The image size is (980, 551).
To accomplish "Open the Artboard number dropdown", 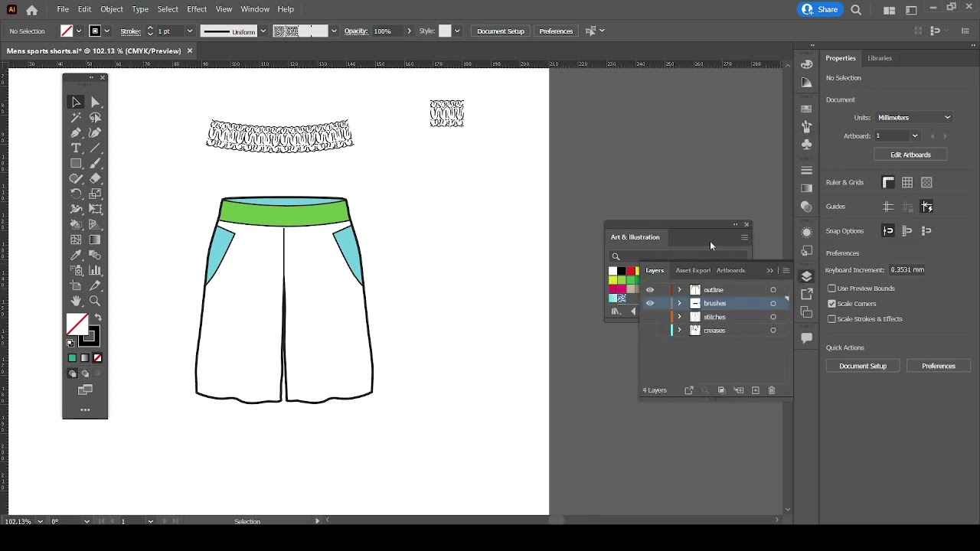I will (x=915, y=136).
